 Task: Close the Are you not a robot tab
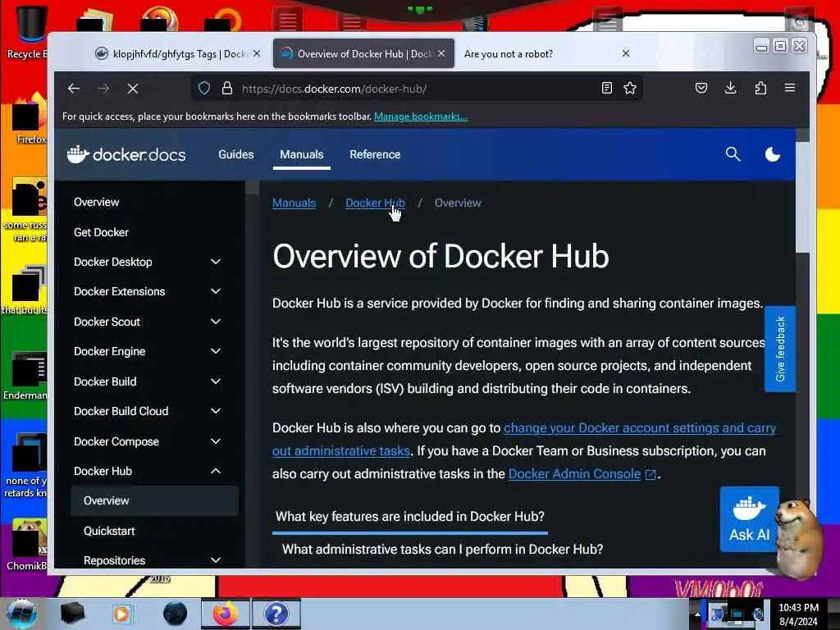(626, 53)
